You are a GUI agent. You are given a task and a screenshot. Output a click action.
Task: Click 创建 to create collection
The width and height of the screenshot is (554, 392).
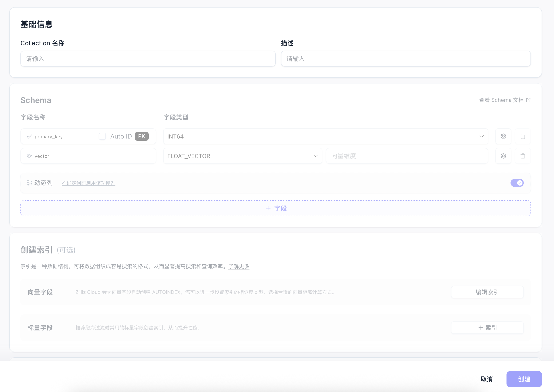pyautogui.click(x=524, y=379)
